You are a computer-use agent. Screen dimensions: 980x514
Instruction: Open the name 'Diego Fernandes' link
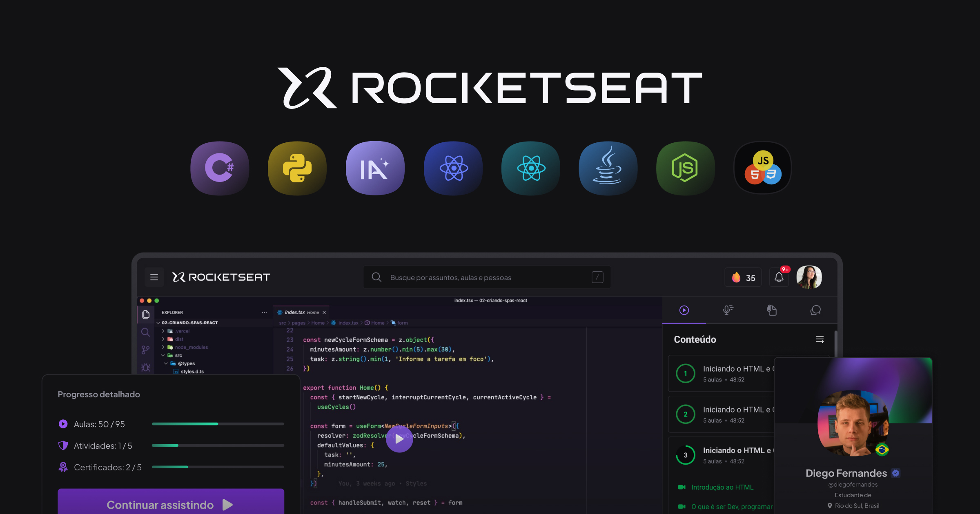coord(846,473)
